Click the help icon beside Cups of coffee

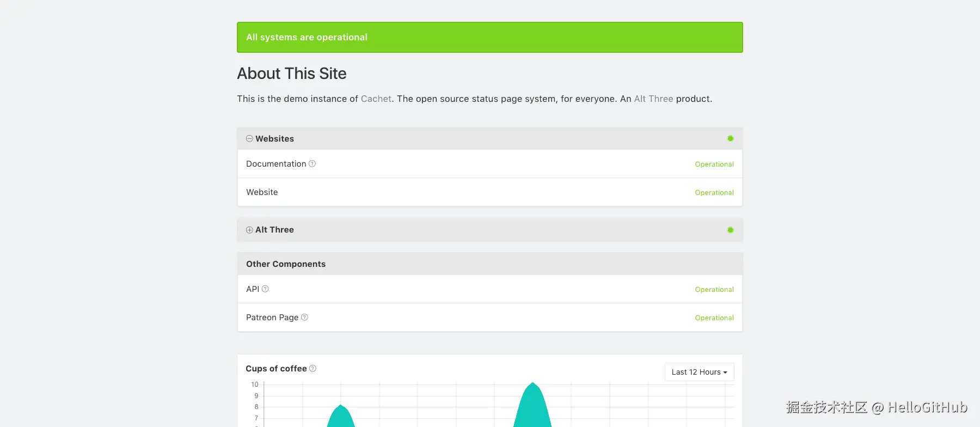tap(313, 368)
